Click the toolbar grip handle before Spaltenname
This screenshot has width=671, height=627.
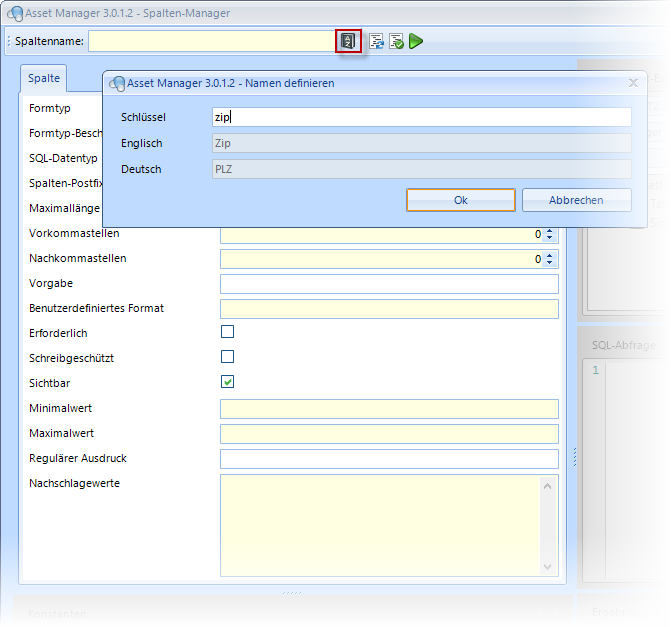9,41
